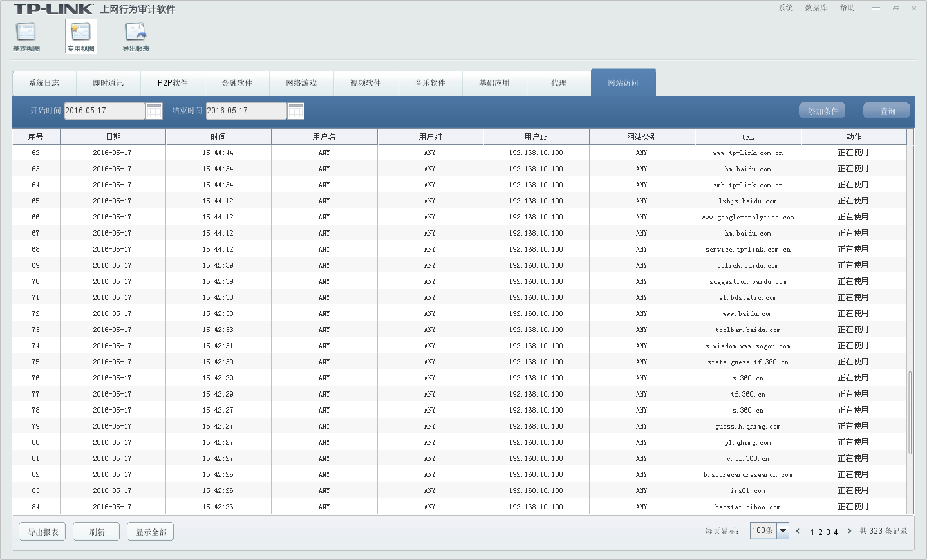Screen dimensions: 927x560
Task: Click the 用户名 column header
Action: [324, 136]
